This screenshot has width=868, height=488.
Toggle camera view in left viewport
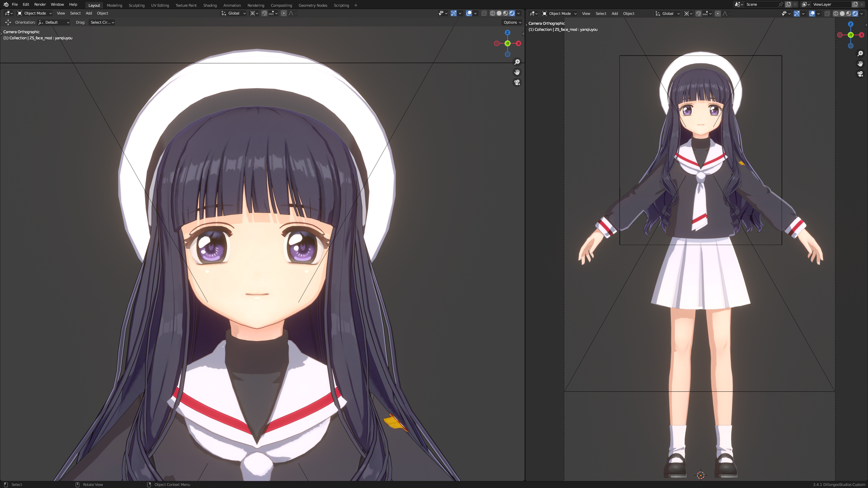tap(517, 82)
